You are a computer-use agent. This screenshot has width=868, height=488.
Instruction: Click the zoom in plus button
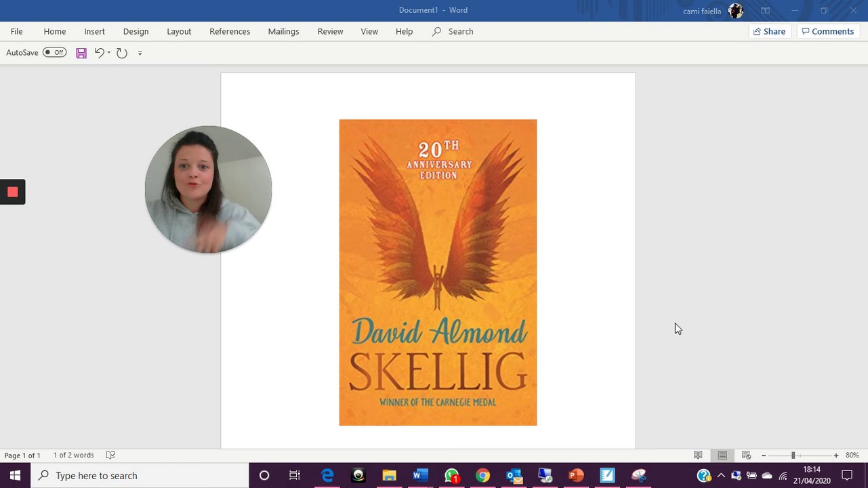pyautogui.click(x=836, y=455)
